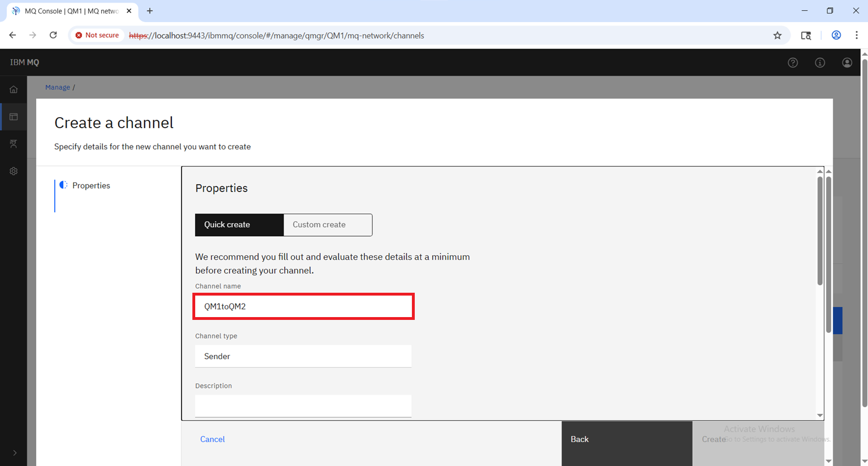
Task: Open the Application development sidebar icon
Action: (x=14, y=144)
